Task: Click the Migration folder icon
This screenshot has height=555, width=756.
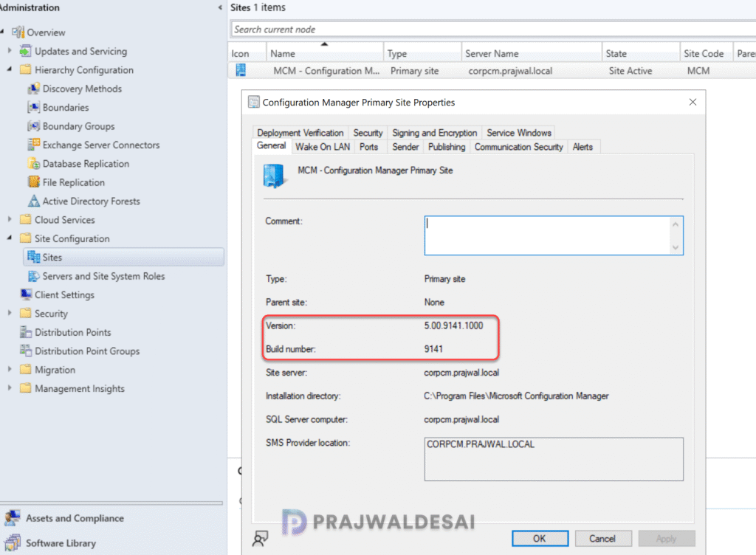Action: [25, 370]
